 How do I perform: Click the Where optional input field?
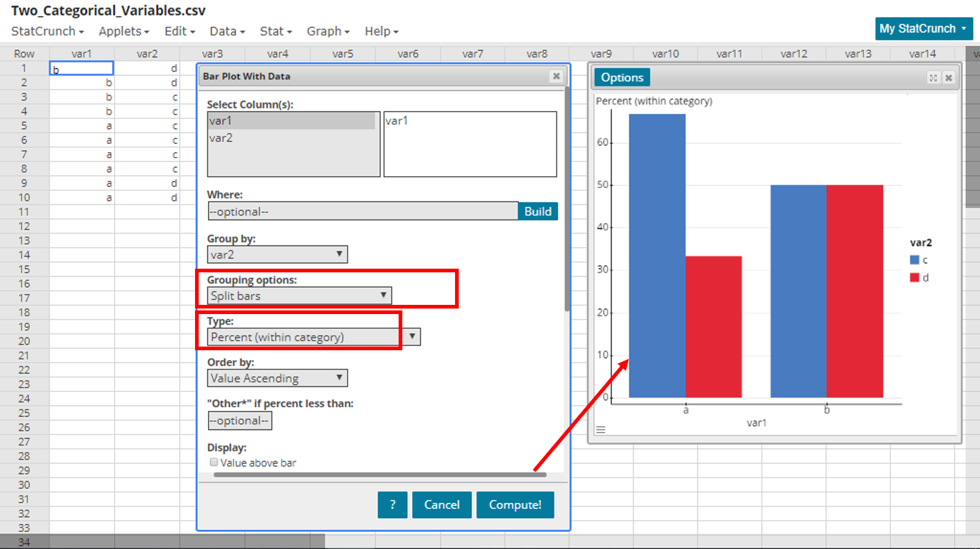[363, 212]
